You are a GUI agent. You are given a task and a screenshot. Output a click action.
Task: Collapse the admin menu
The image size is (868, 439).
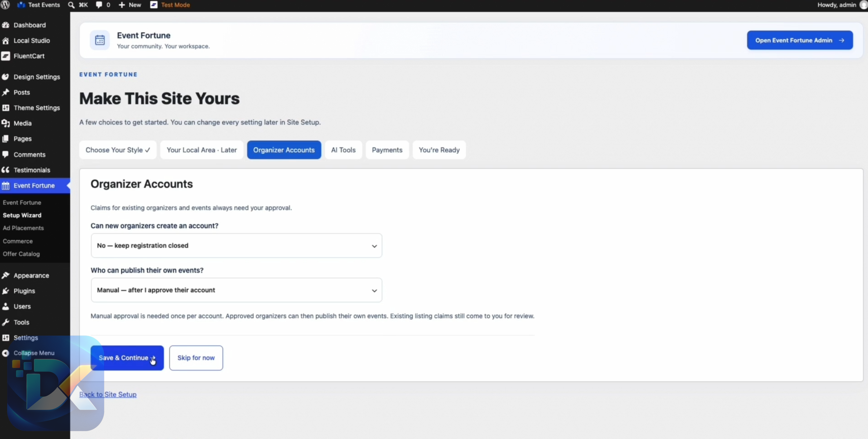click(28, 353)
